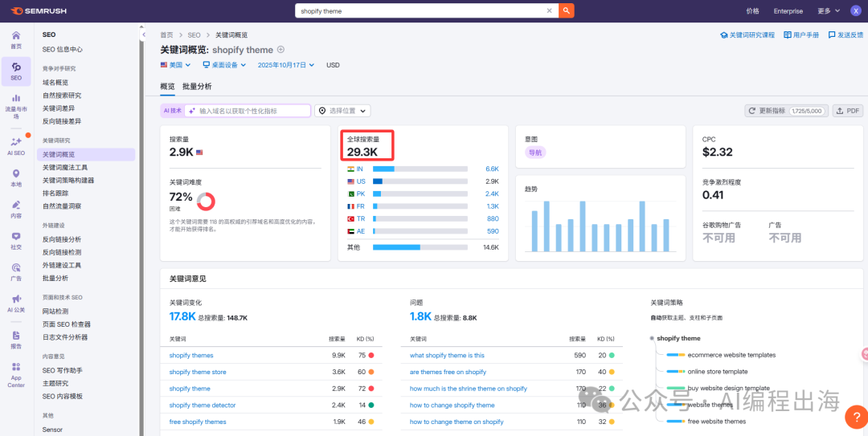Viewport: 868px width, 436px height.
Task: Click the 更新指标 button
Action: click(x=787, y=111)
